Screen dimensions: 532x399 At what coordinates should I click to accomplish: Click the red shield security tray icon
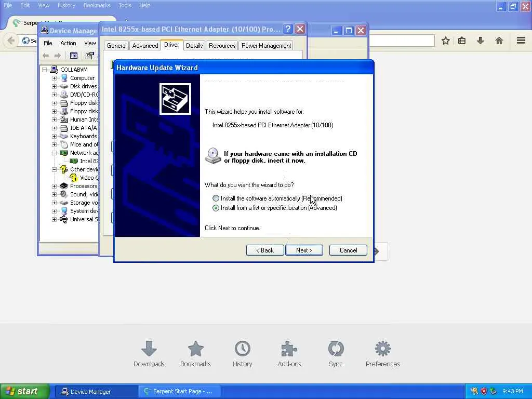[x=484, y=392]
